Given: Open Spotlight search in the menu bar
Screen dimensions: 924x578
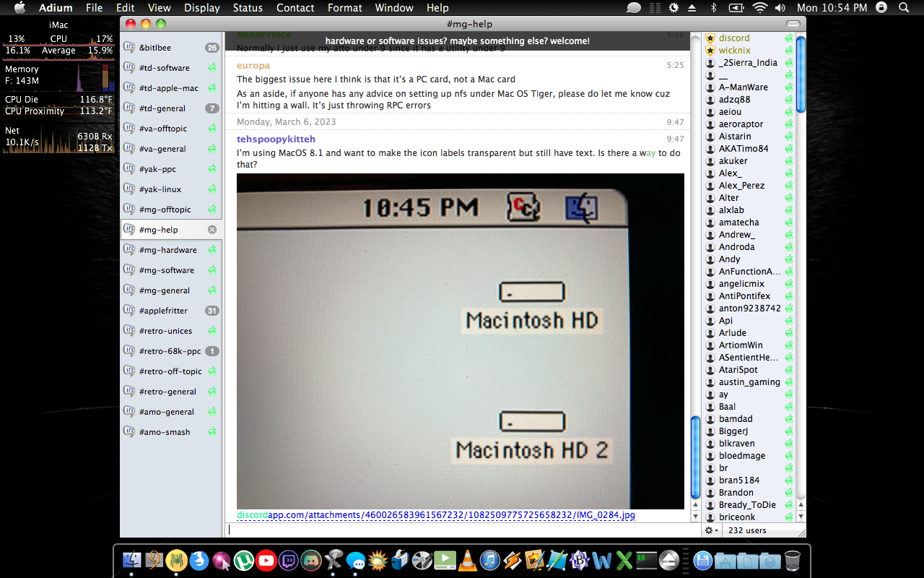Looking at the screenshot, I should [904, 8].
